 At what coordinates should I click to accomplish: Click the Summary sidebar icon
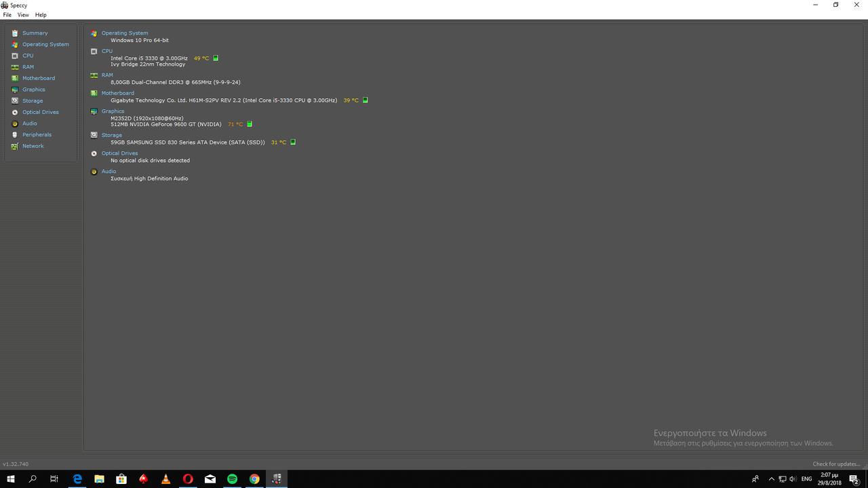[x=15, y=33]
